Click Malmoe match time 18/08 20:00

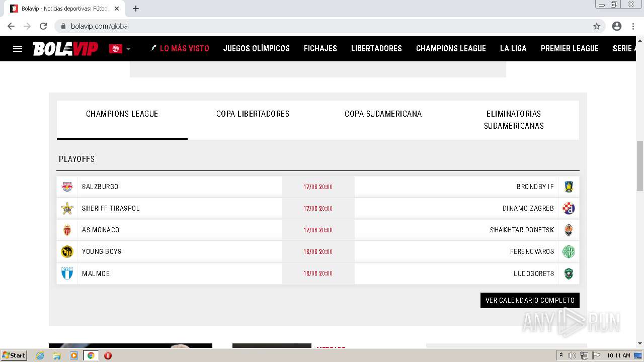point(318,274)
